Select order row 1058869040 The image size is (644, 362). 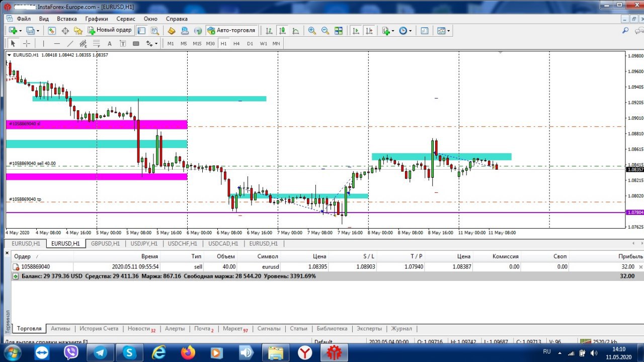(x=327, y=267)
